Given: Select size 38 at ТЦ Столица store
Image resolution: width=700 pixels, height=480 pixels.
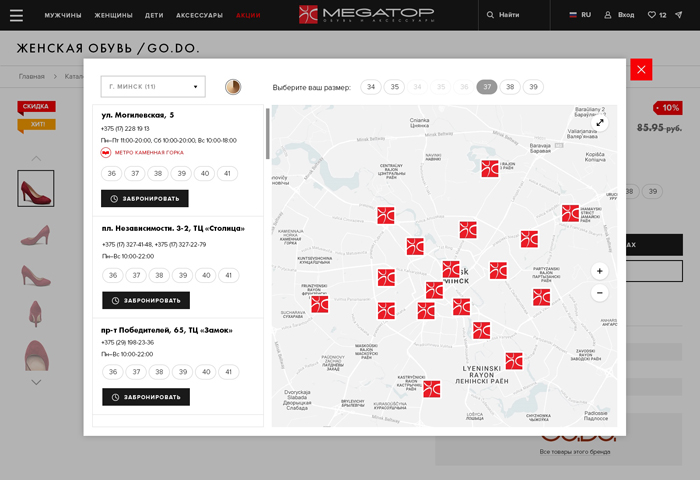Looking at the screenshot, I should (159, 275).
